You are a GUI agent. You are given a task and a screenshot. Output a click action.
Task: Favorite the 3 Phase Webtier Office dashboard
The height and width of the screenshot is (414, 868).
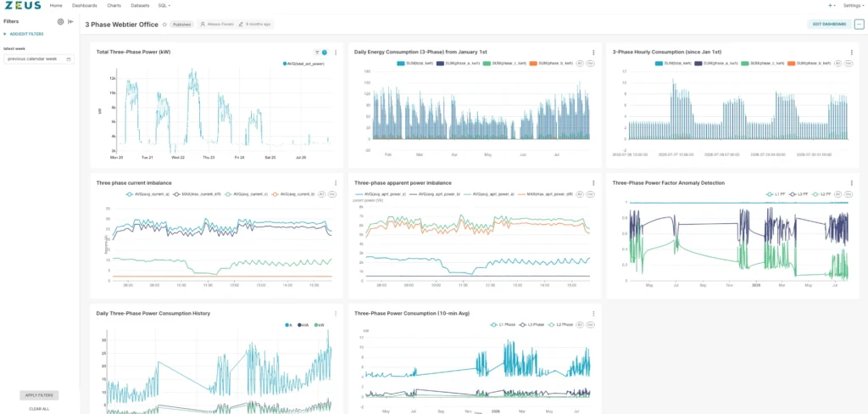pos(164,25)
